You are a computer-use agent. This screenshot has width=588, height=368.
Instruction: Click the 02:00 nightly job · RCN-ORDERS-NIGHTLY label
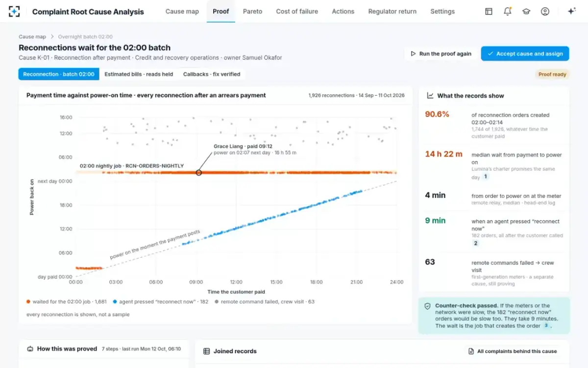132,166
